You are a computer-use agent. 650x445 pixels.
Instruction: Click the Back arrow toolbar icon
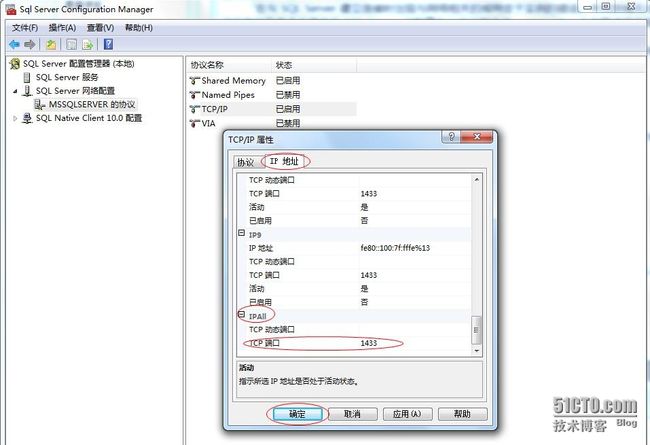pyautogui.click(x=14, y=44)
